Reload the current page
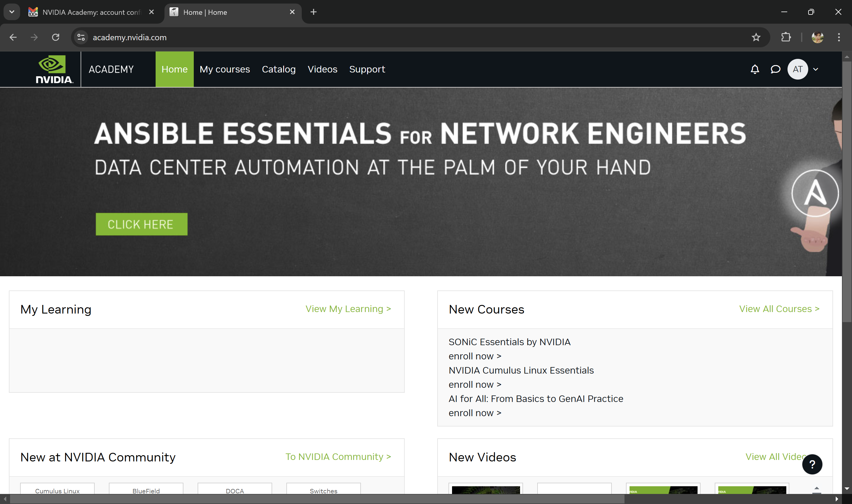Image resolution: width=852 pixels, height=504 pixels. 56,37
